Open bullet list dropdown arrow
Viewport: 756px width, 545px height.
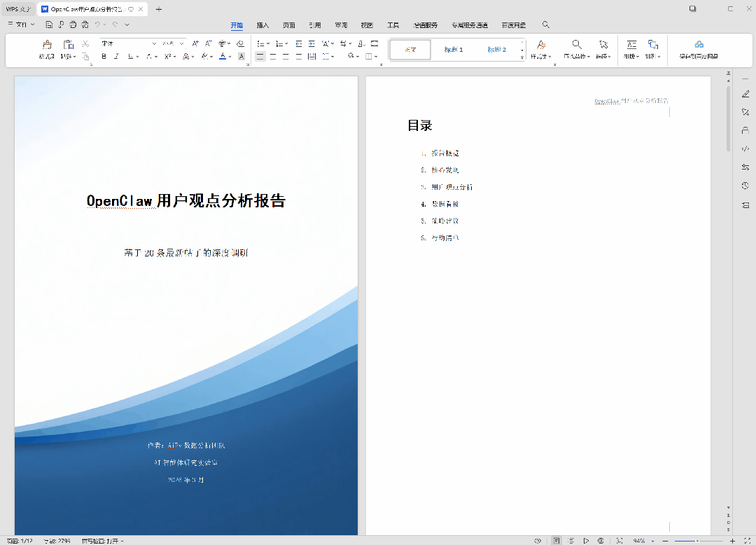tap(269, 43)
